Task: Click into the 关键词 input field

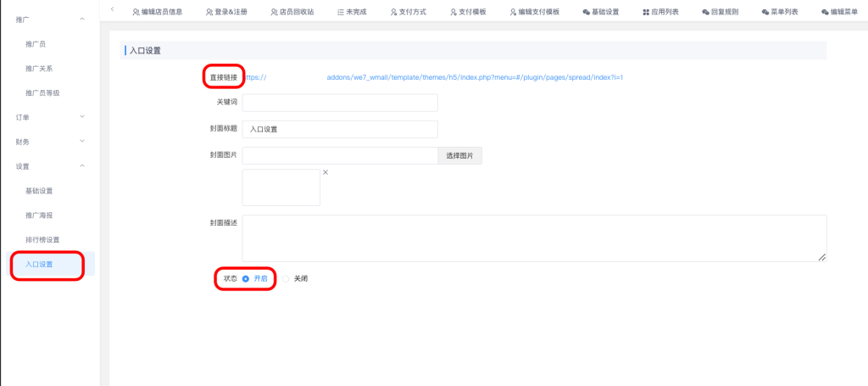Action: pyautogui.click(x=339, y=103)
